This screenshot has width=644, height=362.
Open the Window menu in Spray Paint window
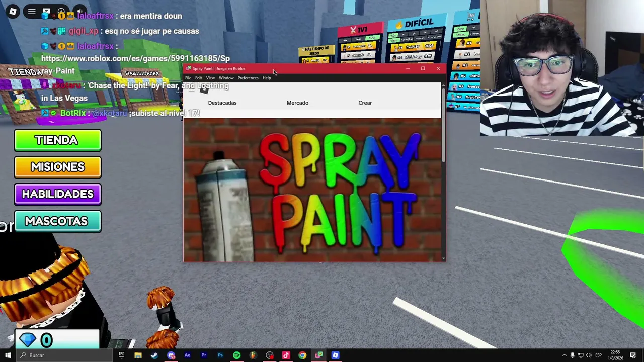226,78
